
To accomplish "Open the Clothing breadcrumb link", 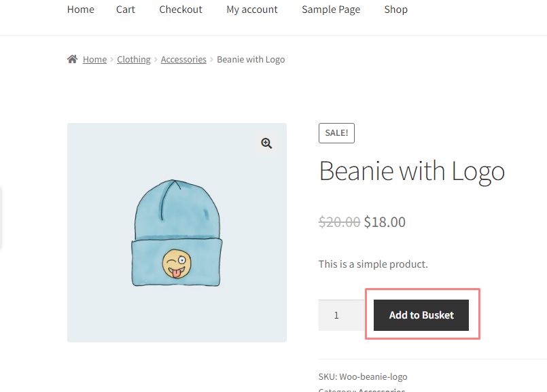I will tap(134, 60).
